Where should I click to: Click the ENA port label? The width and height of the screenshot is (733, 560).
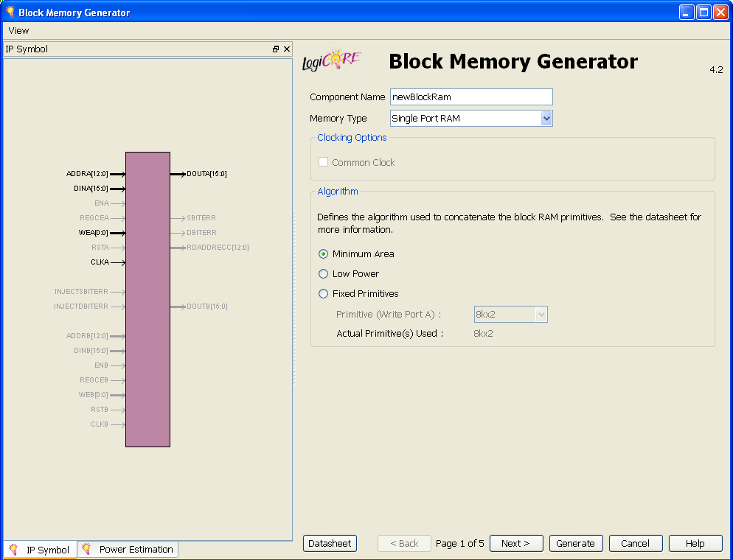tap(102, 203)
